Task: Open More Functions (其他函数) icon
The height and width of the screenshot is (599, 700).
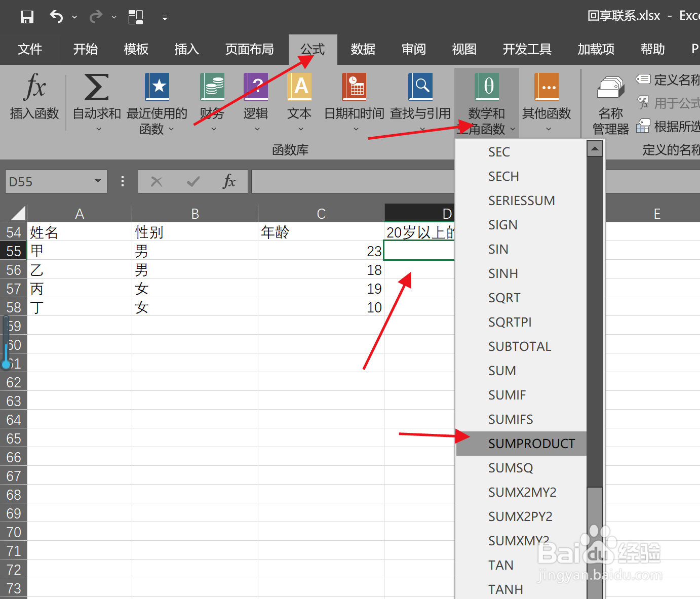Action: click(x=547, y=87)
